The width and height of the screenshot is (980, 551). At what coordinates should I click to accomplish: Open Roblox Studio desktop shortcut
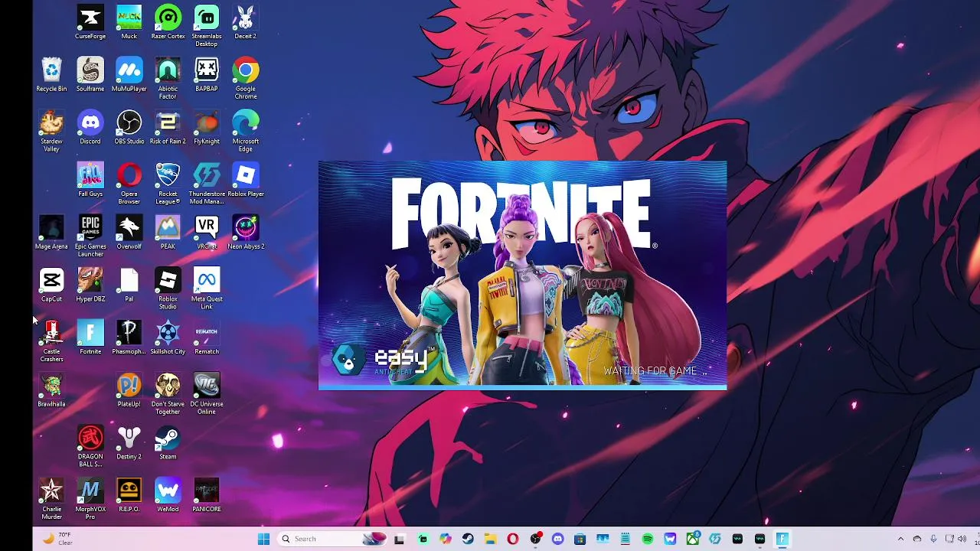coord(168,289)
